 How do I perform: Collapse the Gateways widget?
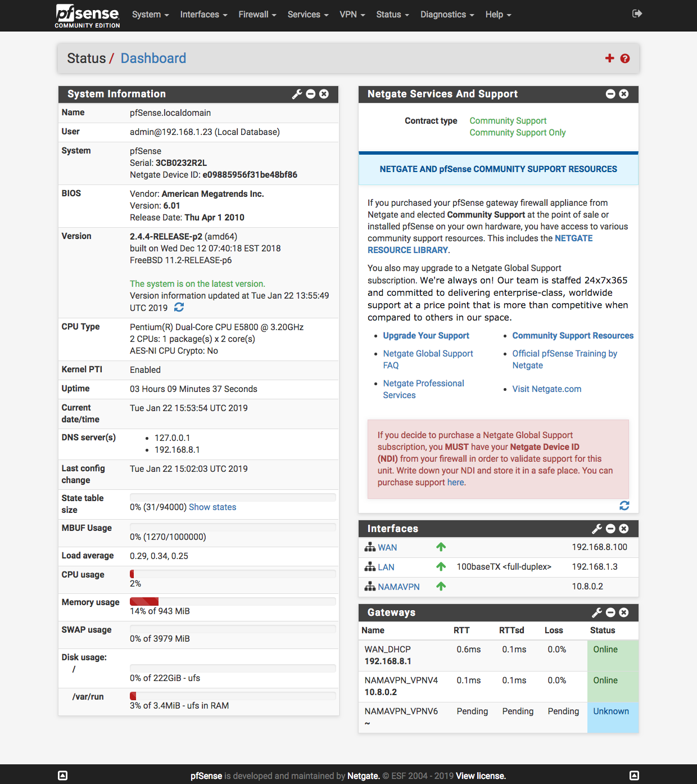[610, 612]
